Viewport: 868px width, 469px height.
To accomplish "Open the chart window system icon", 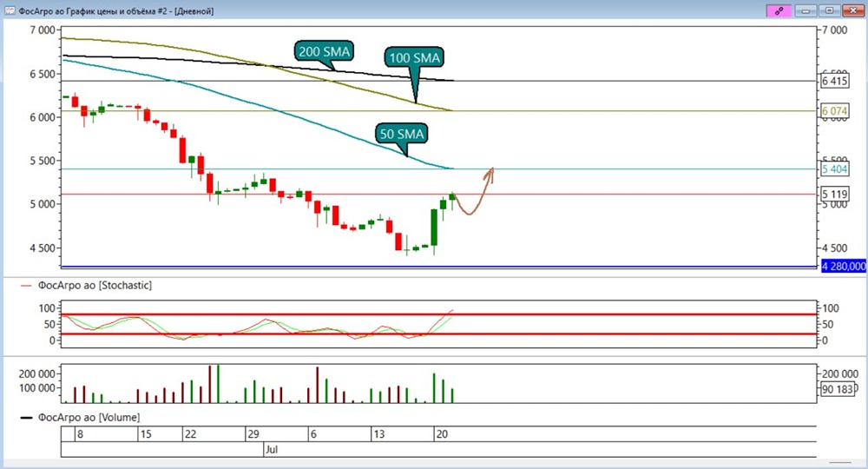I will pos(10,10).
